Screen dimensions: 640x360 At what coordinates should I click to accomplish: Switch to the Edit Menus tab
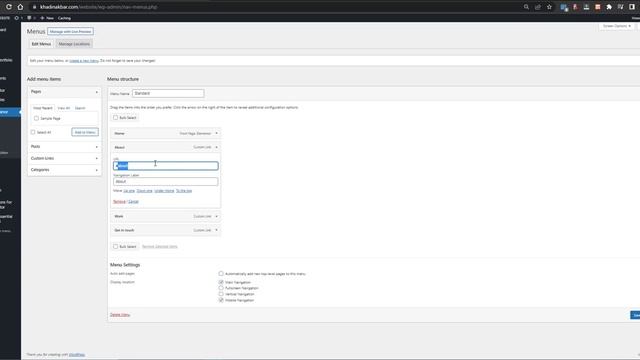[41, 44]
